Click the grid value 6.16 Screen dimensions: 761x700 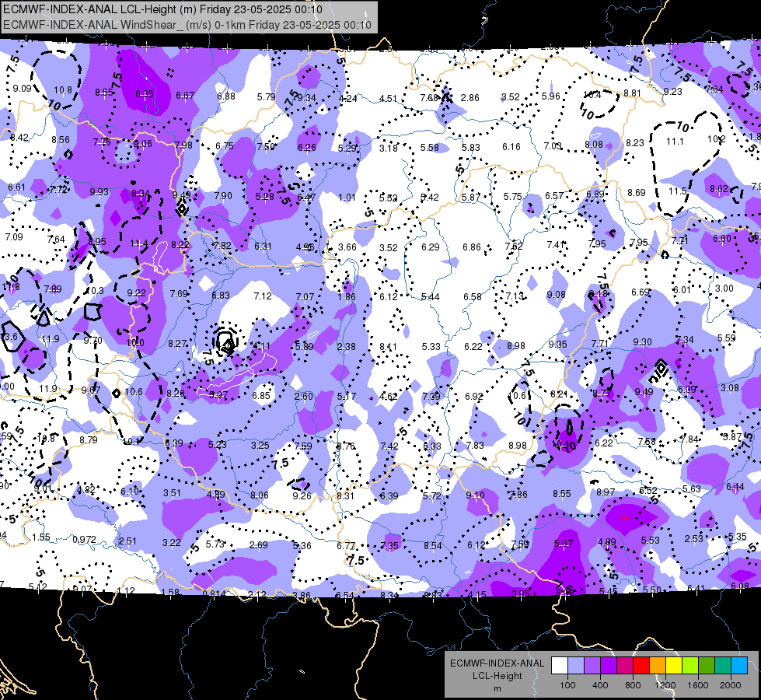pos(511,146)
